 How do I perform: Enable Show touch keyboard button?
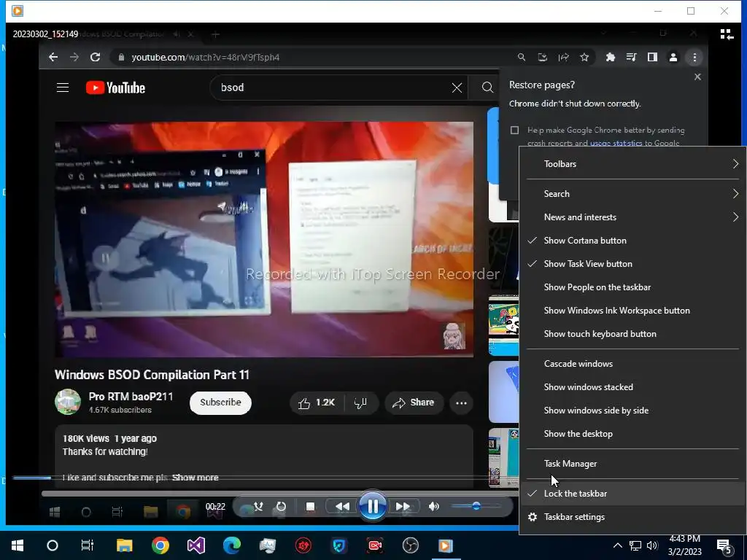[x=632, y=334]
